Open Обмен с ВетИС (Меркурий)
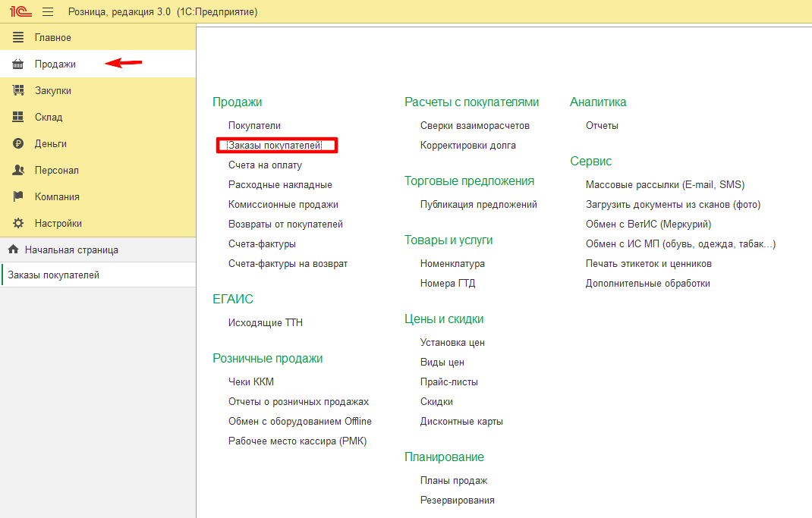Image resolution: width=812 pixels, height=518 pixels. click(x=648, y=224)
